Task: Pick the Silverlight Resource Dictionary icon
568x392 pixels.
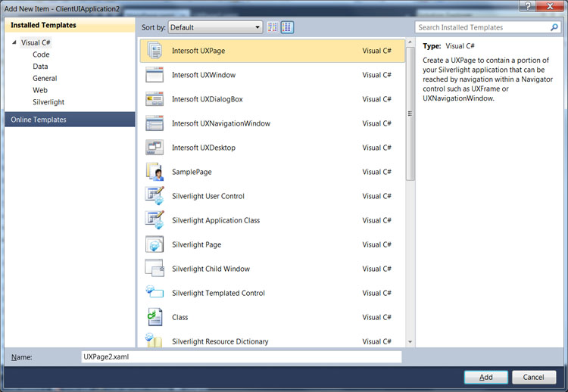Action: click(x=154, y=341)
